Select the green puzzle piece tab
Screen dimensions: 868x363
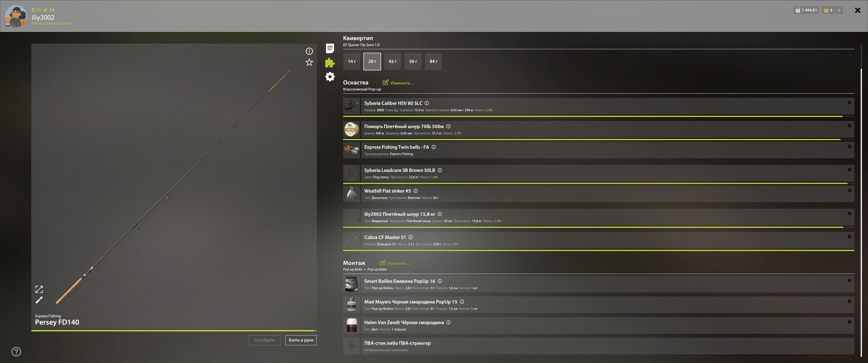pyautogui.click(x=330, y=63)
